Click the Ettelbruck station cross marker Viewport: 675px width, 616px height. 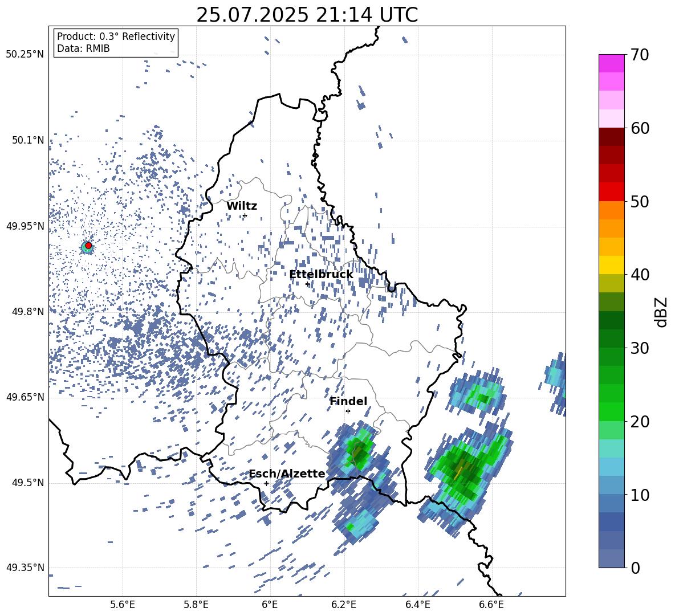(x=307, y=284)
